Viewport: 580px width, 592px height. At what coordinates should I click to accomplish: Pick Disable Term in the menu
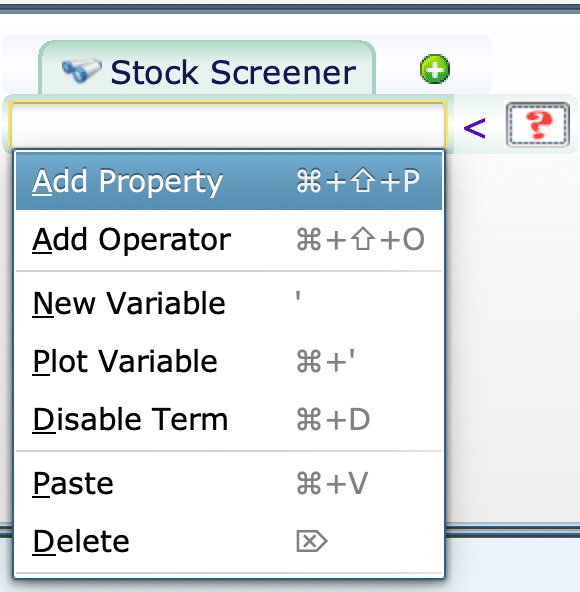(229, 419)
